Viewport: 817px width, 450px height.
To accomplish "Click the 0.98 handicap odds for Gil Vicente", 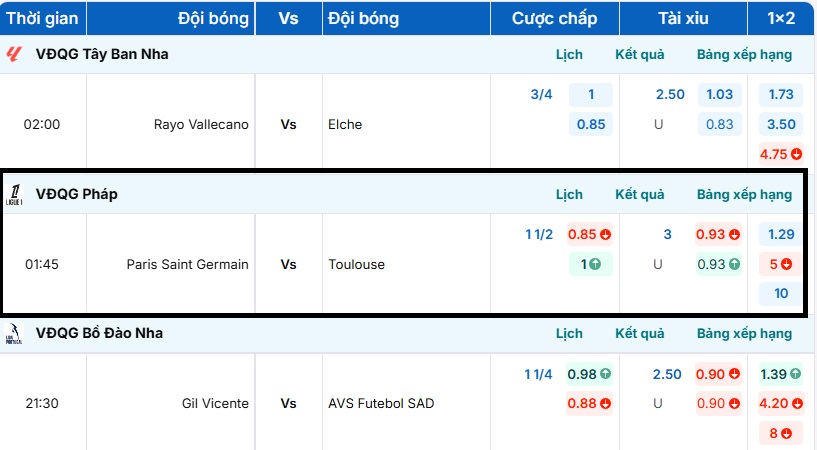I will pyautogui.click(x=589, y=374).
